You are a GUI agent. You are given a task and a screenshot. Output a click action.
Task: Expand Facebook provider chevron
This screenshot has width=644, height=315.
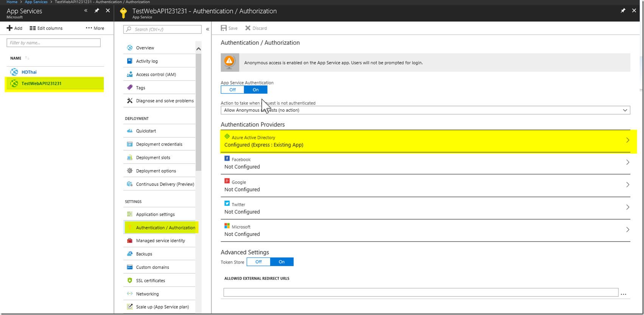628,162
